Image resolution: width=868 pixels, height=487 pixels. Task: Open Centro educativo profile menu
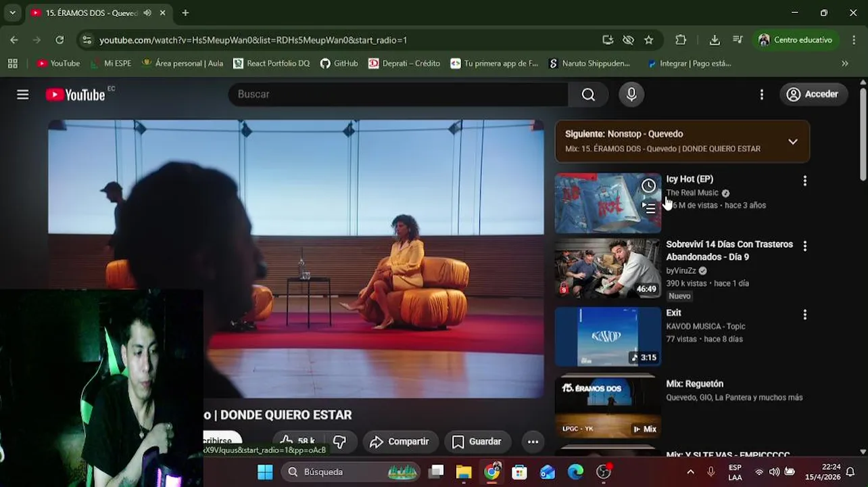pos(796,40)
